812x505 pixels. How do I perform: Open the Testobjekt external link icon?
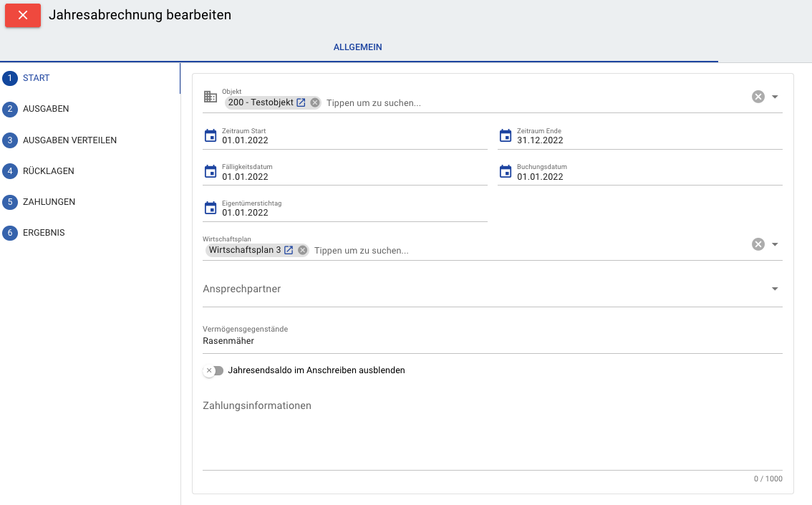pos(301,102)
